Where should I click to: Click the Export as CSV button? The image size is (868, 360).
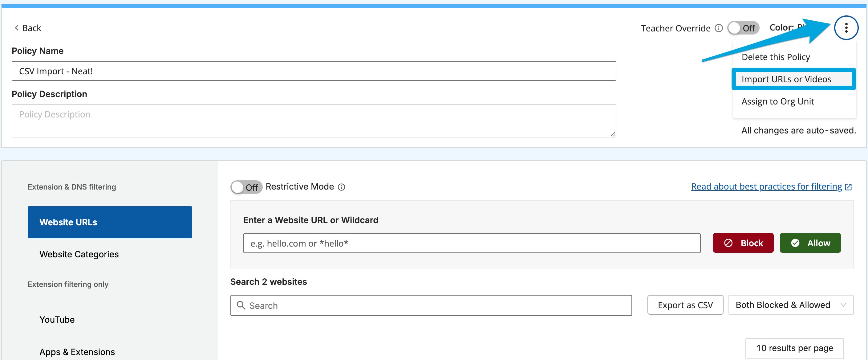click(x=685, y=305)
